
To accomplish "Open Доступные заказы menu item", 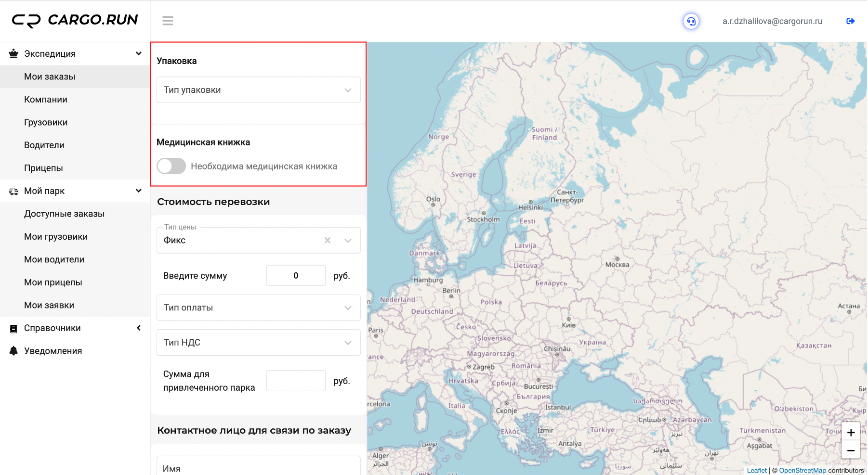I will point(64,214).
